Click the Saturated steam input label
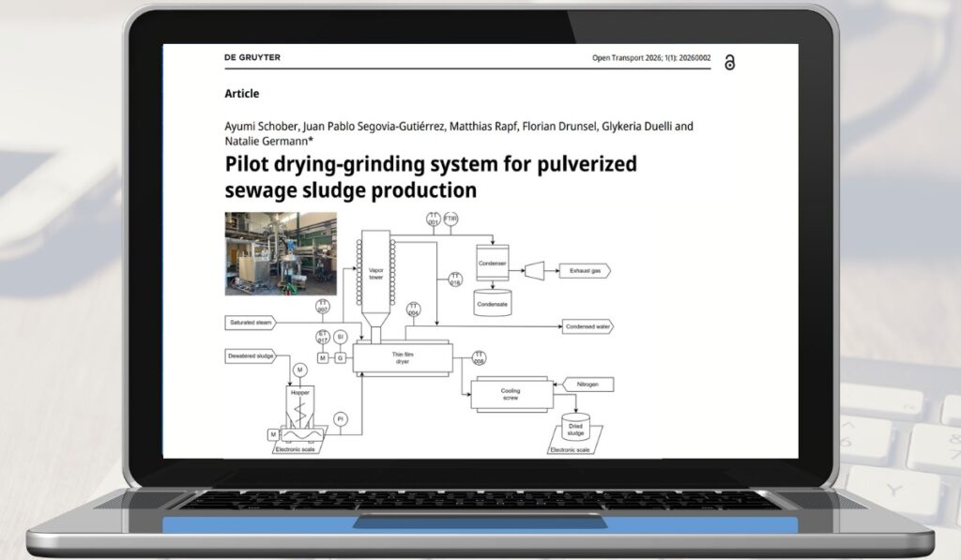Viewport: 961px width, 560px height. coord(251,323)
